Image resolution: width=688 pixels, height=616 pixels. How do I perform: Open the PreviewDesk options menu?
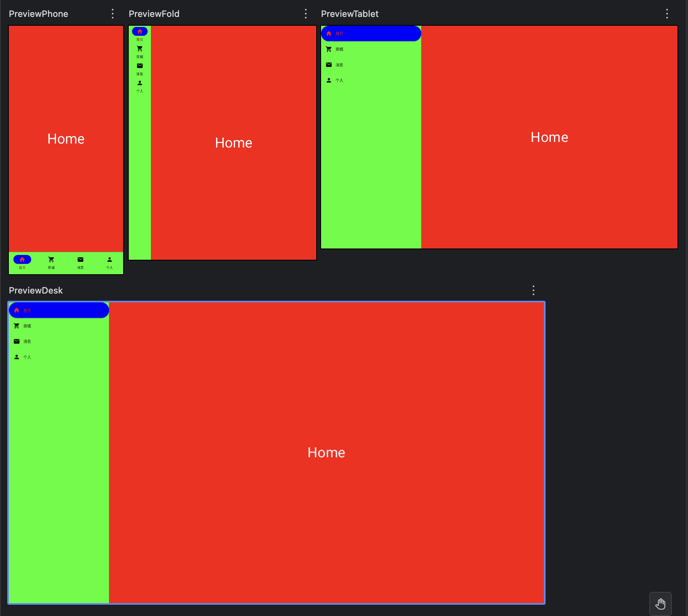pos(533,290)
